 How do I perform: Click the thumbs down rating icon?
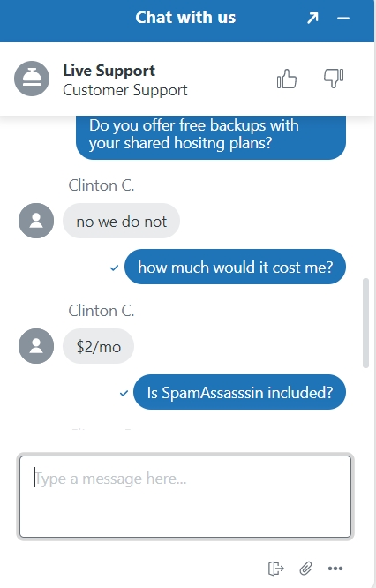[x=334, y=78]
